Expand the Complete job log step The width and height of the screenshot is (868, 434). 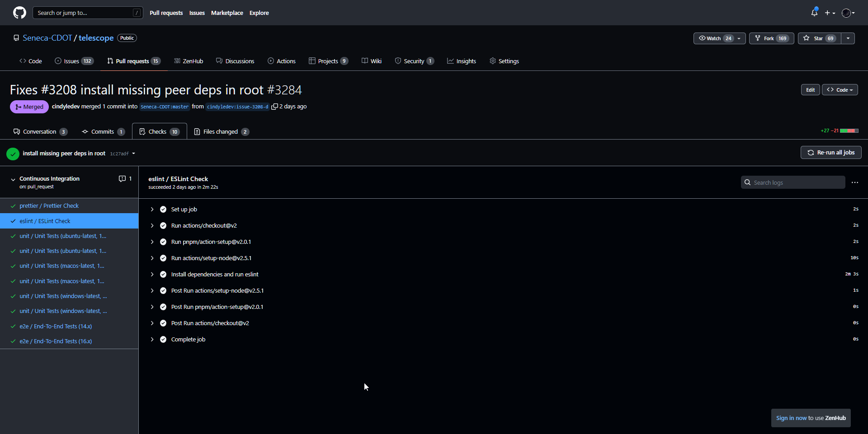(152, 339)
